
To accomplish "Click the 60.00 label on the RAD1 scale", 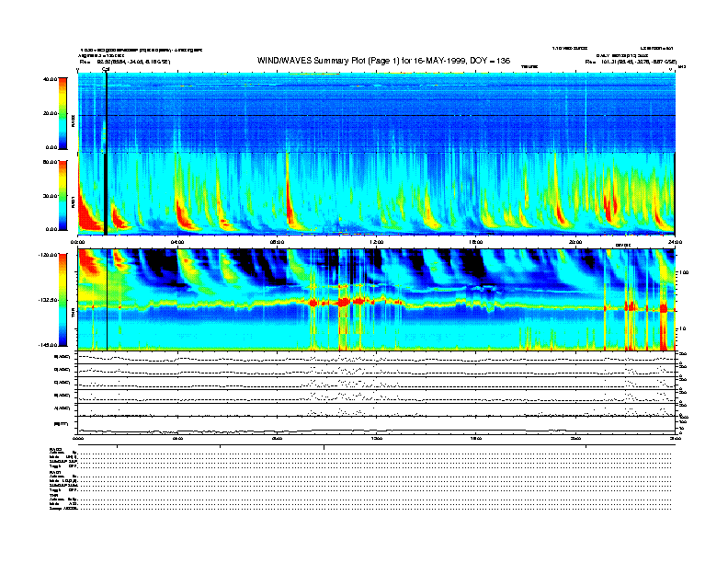I will click(50, 162).
